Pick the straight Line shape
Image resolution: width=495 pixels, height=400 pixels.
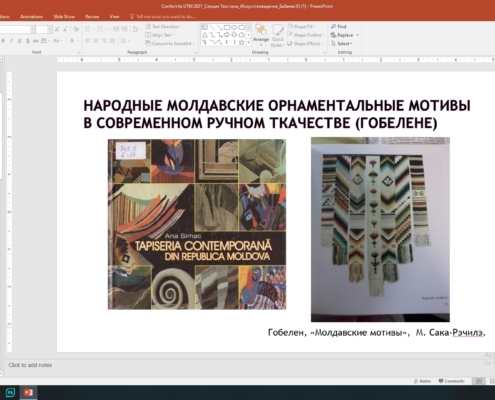click(x=212, y=27)
